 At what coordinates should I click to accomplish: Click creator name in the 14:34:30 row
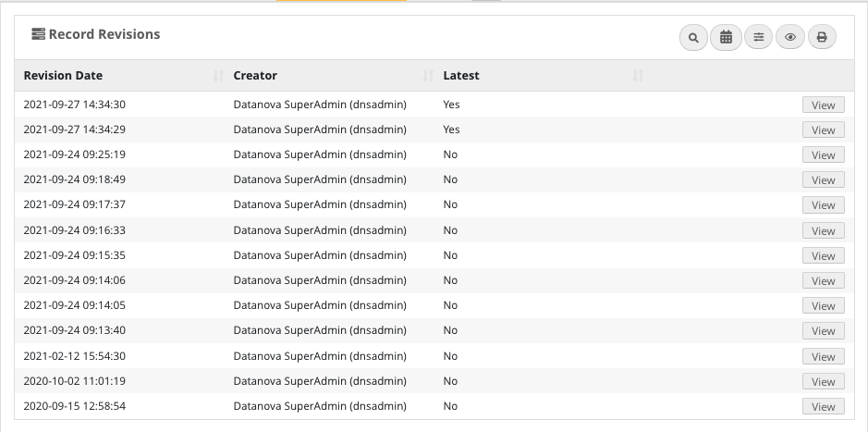[x=320, y=105]
